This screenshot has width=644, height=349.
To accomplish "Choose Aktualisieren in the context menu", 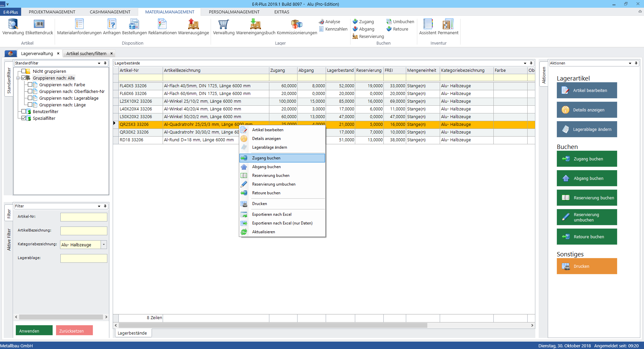I will tap(282, 232).
